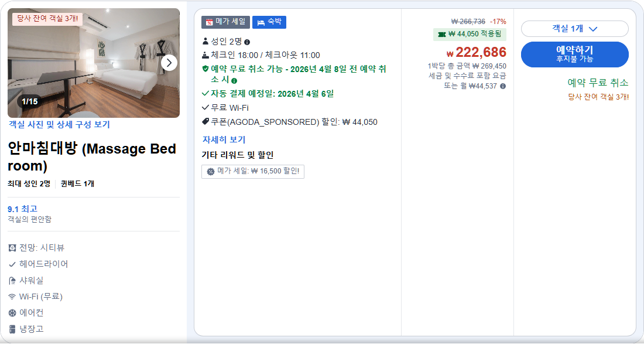Click the 메가 세일 ₩16,500 discount badge

point(252,172)
